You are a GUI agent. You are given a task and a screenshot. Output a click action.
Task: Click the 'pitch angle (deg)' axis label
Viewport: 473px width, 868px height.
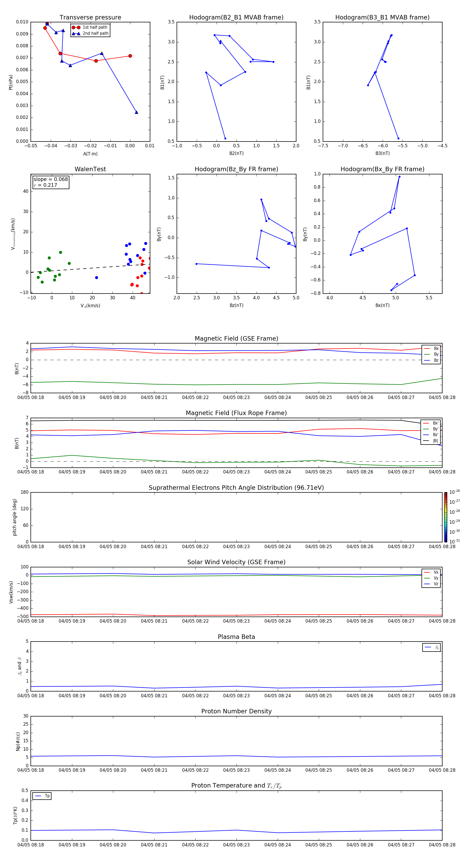[14, 517]
